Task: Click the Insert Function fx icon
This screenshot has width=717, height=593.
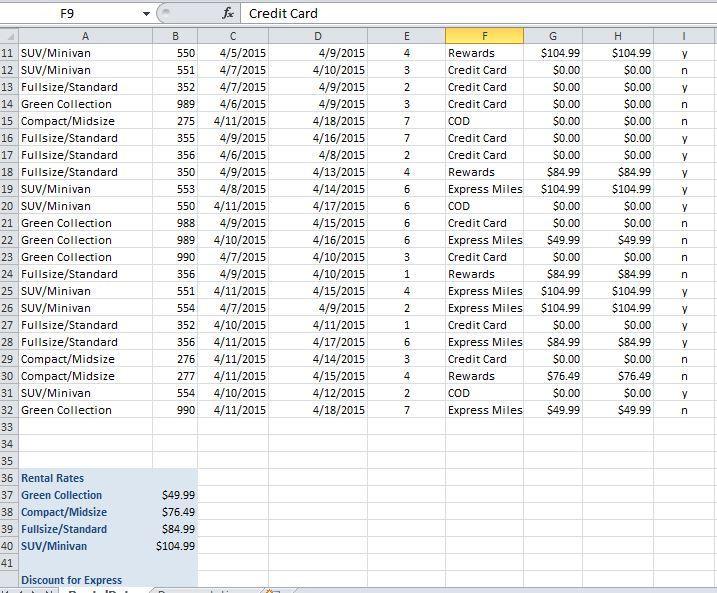Action: pos(228,14)
